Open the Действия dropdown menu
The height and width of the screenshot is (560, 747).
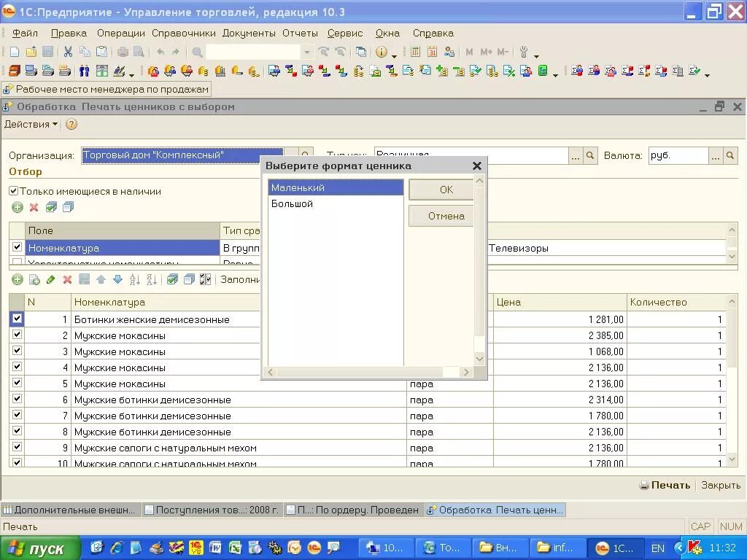pos(31,124)
